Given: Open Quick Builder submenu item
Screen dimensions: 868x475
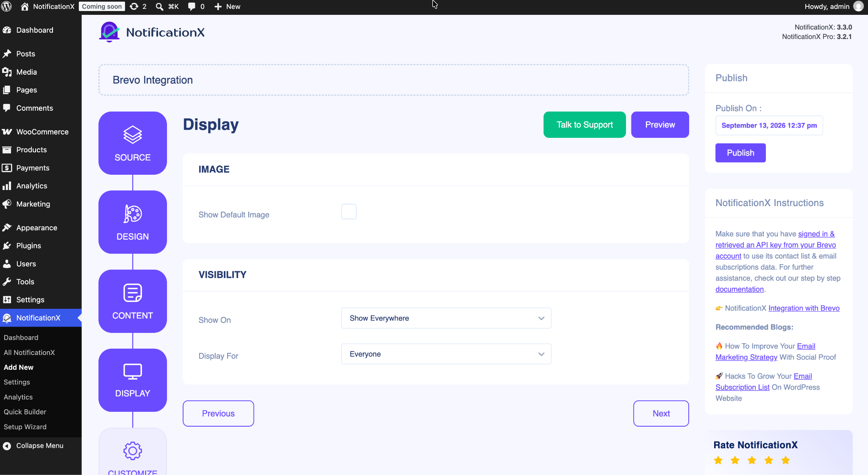Looking at the screenshot, I should (25, 412).
